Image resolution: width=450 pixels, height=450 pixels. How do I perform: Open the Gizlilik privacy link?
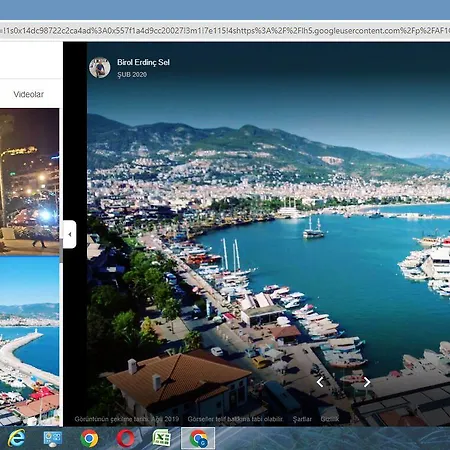click(x=330, y=419)
